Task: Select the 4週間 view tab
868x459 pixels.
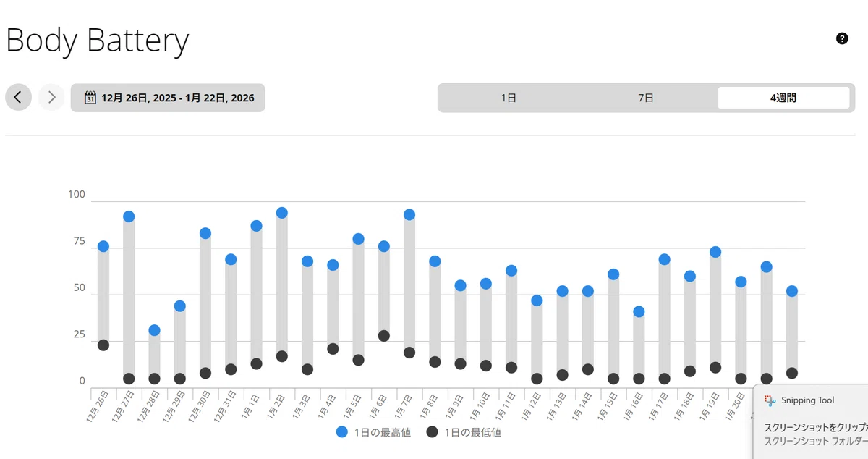Action: pyautogui.click(x=783, y=98)
